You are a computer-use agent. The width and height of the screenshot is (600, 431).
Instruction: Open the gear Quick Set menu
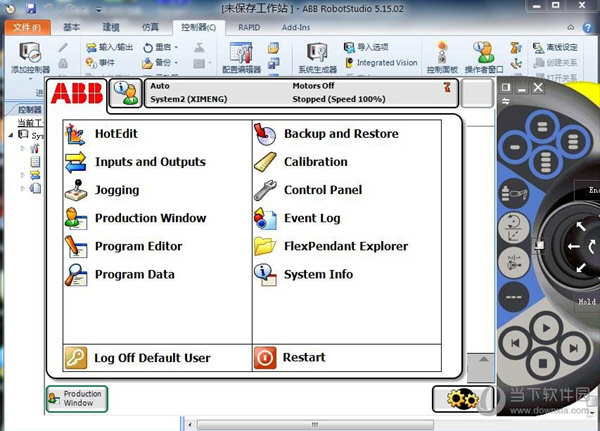[462, 399]
